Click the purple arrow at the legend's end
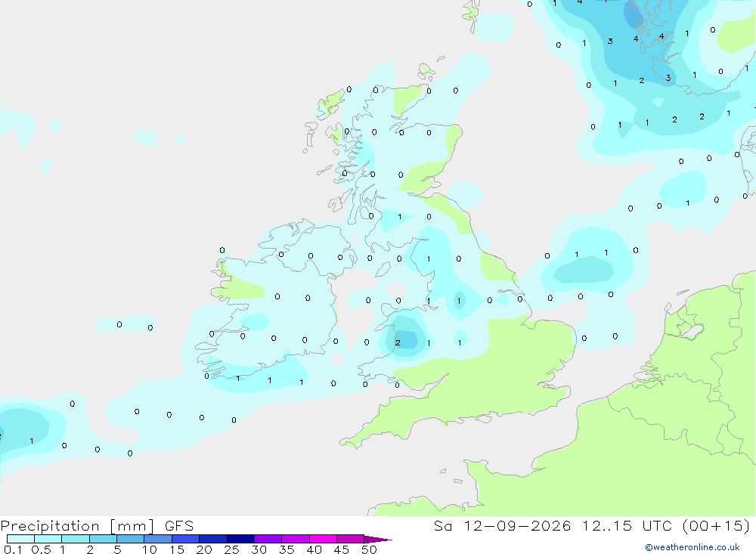This screenshot has width=756, height=554. tap(378, 539)
